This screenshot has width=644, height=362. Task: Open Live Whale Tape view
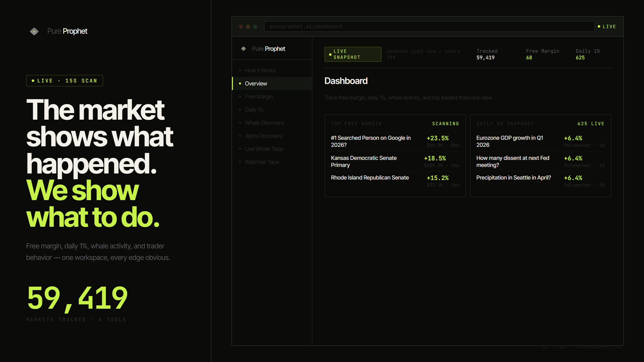[264, 149]
